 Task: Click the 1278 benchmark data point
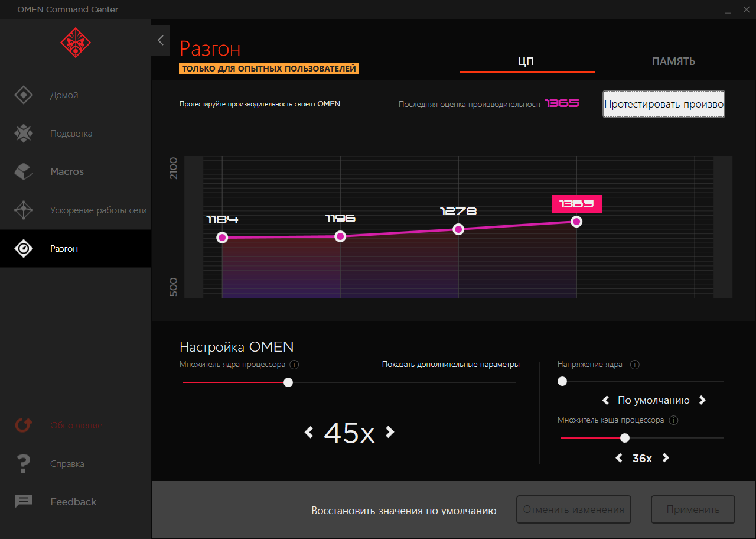point(458,229)
